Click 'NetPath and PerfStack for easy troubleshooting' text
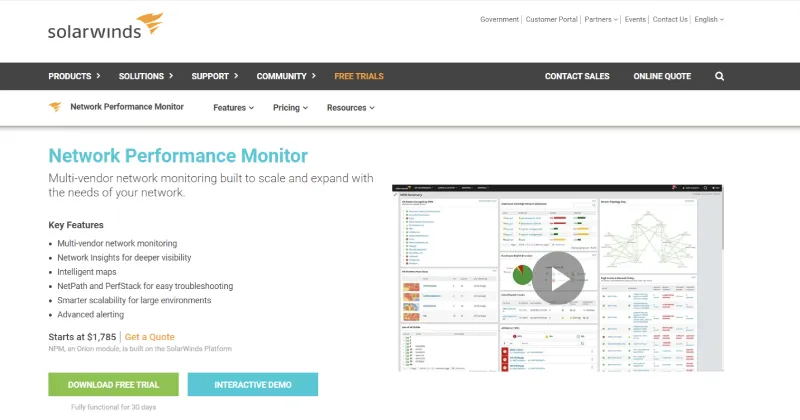This screenshot has height=420, width=800. 145,286
